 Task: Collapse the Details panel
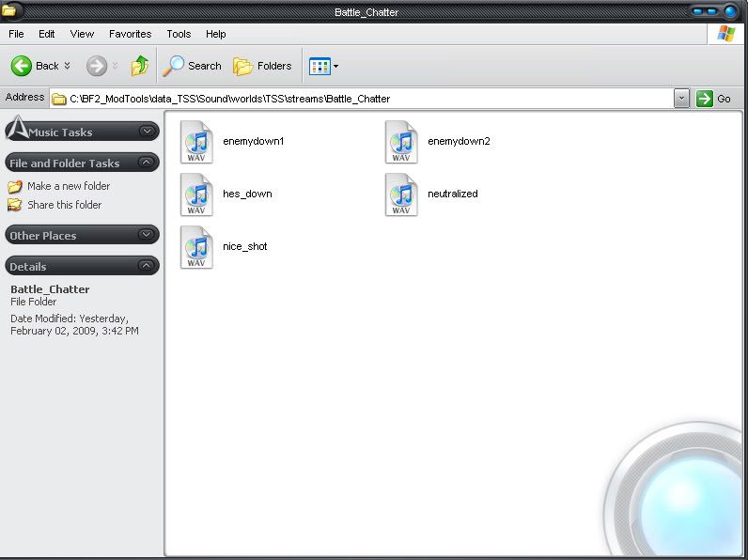click(147, 265)
